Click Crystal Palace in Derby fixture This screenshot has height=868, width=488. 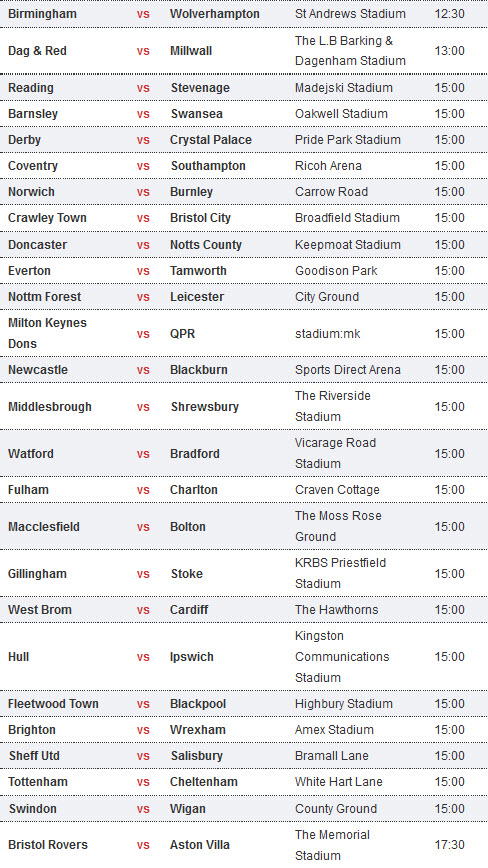(x=211, y=140)
